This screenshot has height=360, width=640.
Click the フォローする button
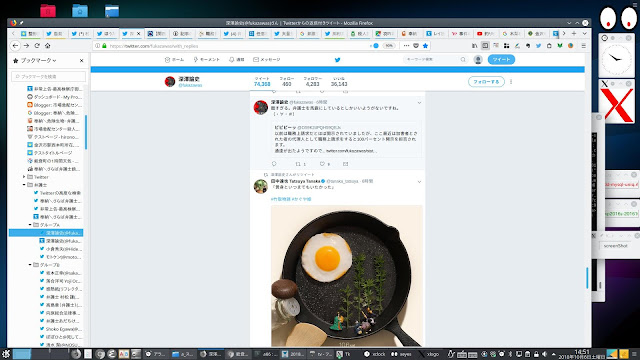486,82
